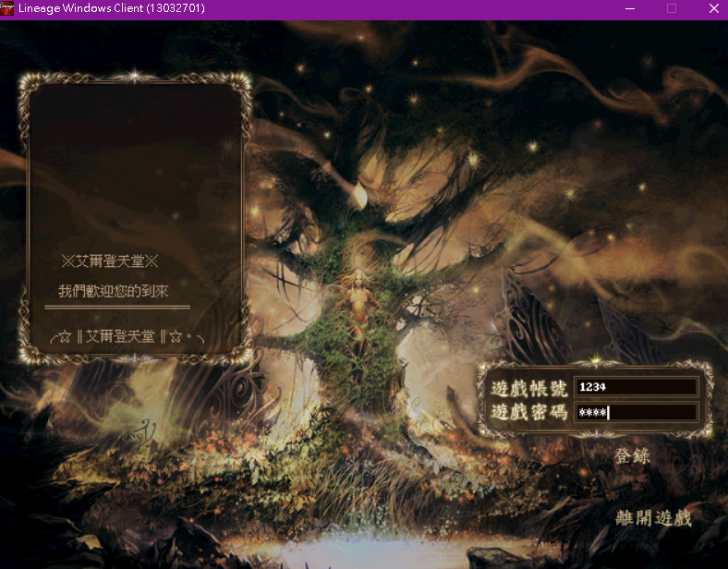Focus the 遊戲密碼 password input field
728x569 pixels.
pyautogui.click(x=636, y=412)
